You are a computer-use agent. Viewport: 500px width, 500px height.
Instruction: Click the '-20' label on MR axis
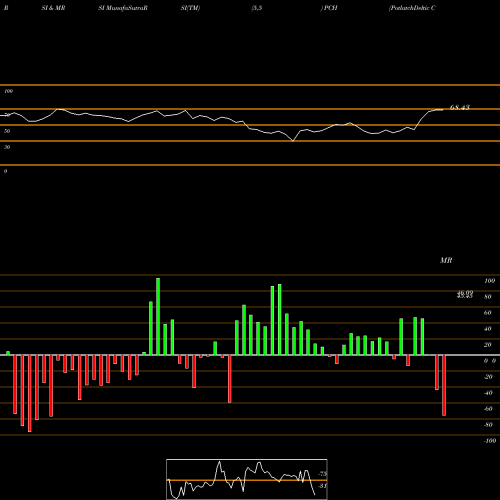click(x=488, y=377)
